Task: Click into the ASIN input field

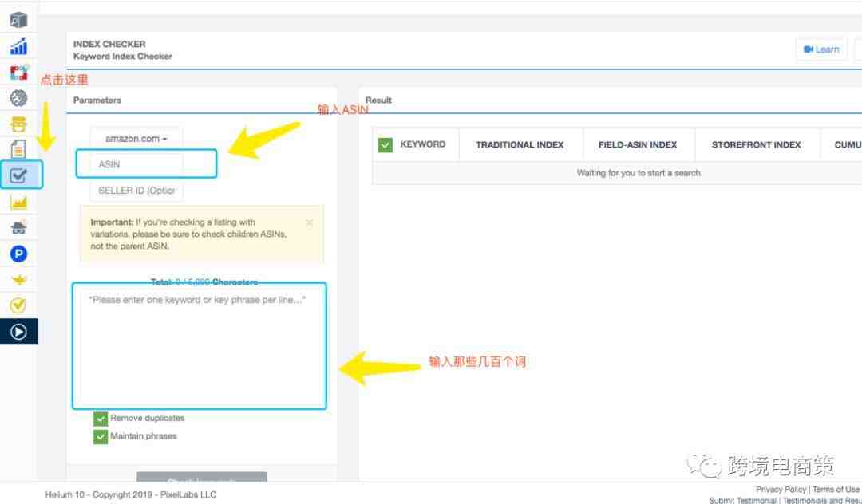Action: pyautogui.click(x=136, y=164)
